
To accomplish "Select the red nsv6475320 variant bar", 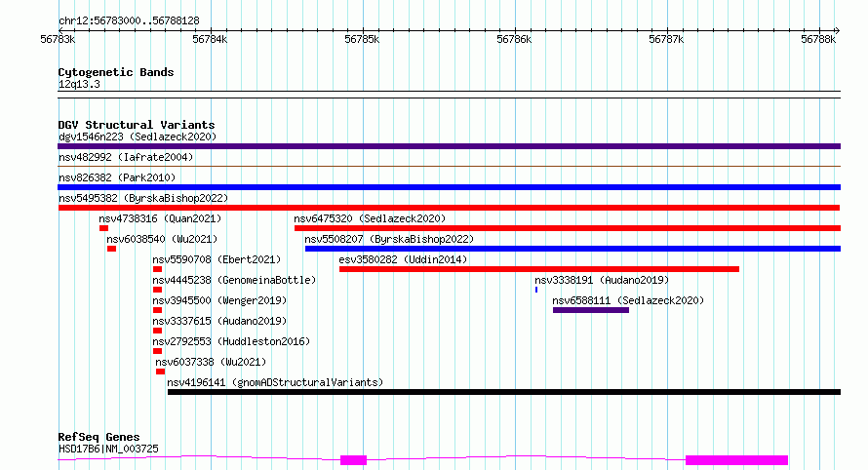I will (568, 228).
